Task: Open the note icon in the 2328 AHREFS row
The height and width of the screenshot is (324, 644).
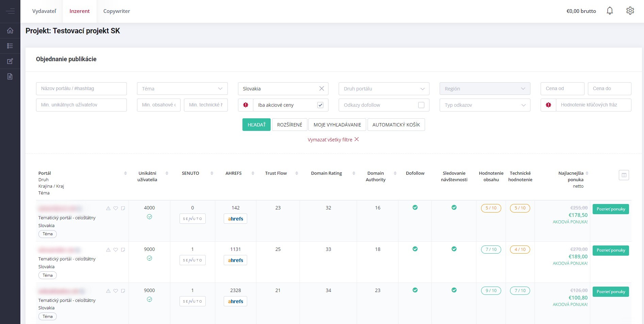Action: (123, 291)
